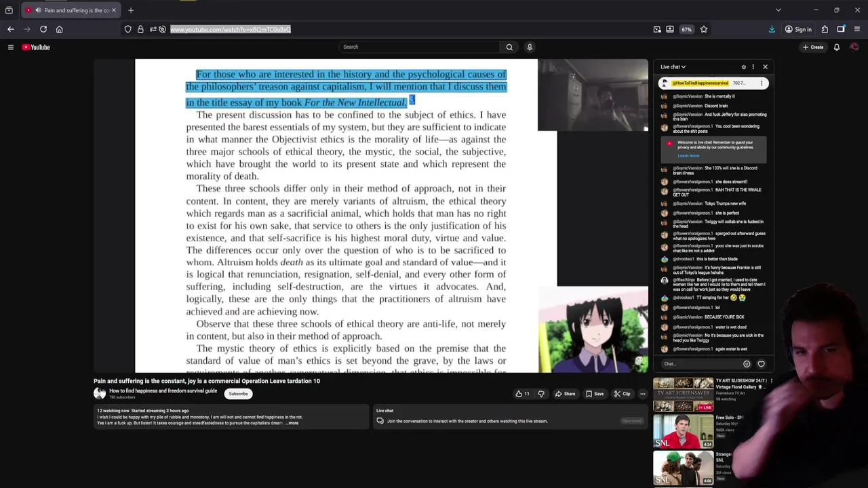Open the Strange SNL video with green cap thumbnail
The width and height of the screenshot is (868, 488).
[683, 468]
